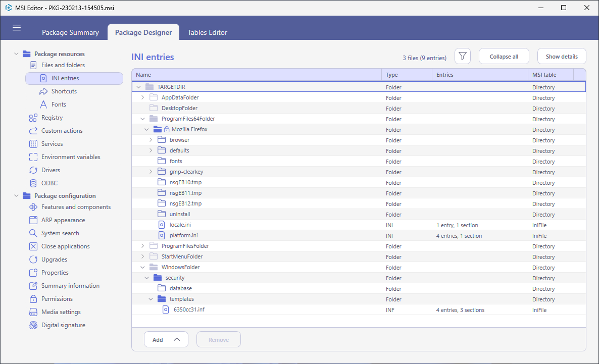Open the hamburger menu icon
Screen dimensions: 599x364
click(x=17, y=27)
